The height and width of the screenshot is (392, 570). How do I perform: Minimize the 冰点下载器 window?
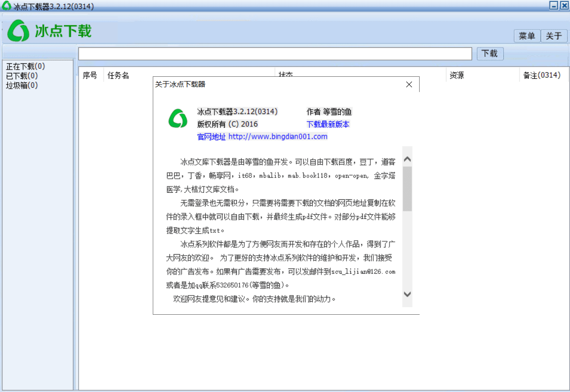click(553, 5)
